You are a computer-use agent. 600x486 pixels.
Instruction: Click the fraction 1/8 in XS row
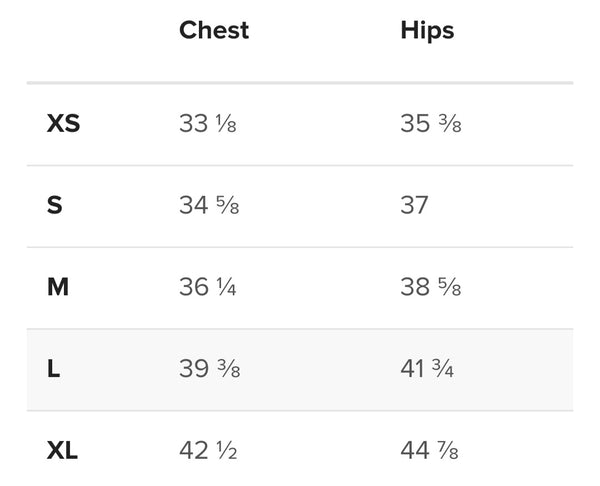pos(226,124)
